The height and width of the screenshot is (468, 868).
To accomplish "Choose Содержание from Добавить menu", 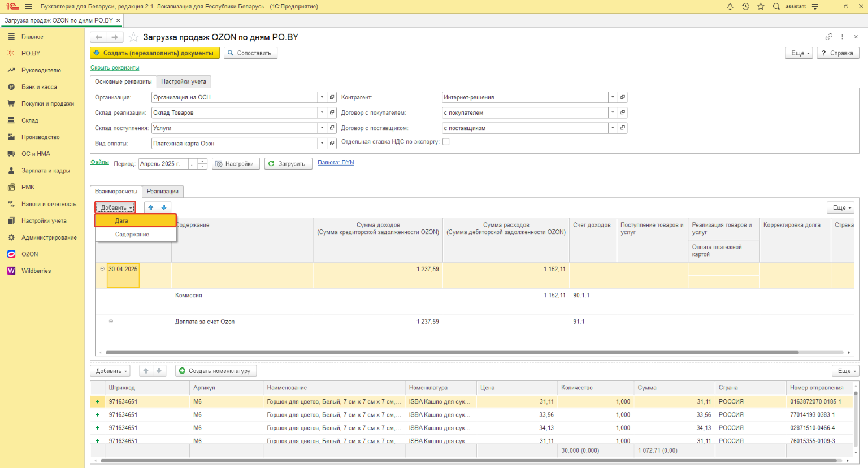I will coord(136,234).
